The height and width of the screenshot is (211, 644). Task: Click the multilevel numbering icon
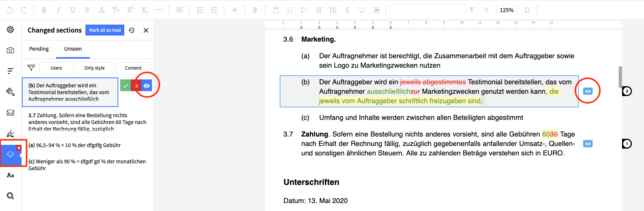[362, 10]
